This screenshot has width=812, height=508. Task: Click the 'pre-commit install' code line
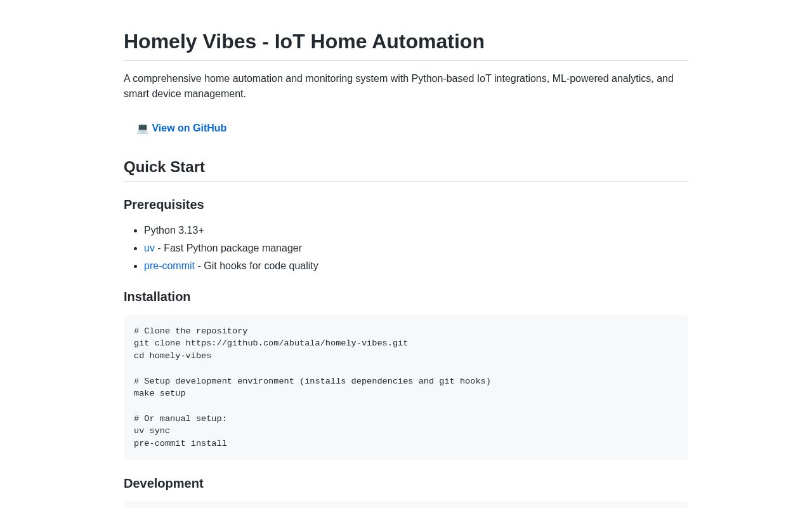click(x=180, y=444)
